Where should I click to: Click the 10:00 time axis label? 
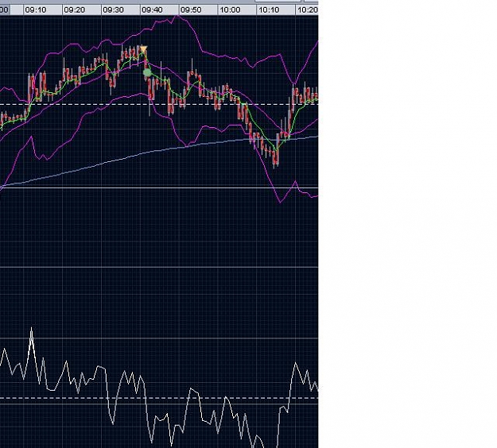click(x=230, y=10)
